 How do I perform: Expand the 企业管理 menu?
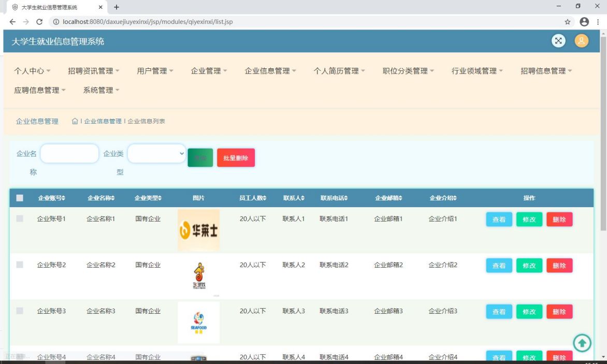coord(209,71)
